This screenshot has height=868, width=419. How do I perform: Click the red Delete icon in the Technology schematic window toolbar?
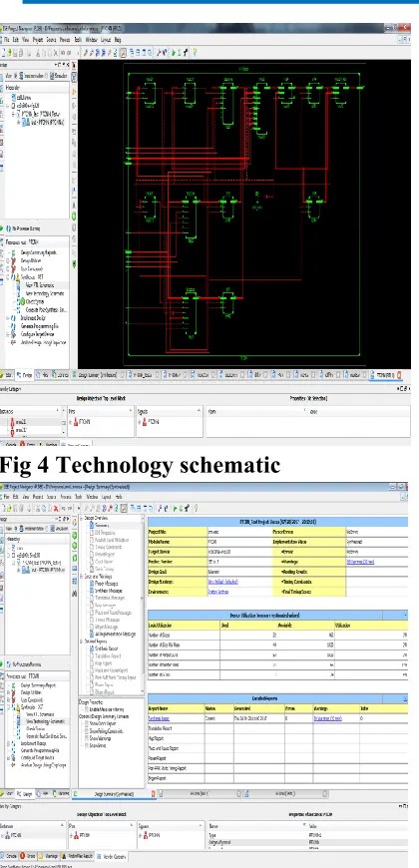click(x=55, y=53)
